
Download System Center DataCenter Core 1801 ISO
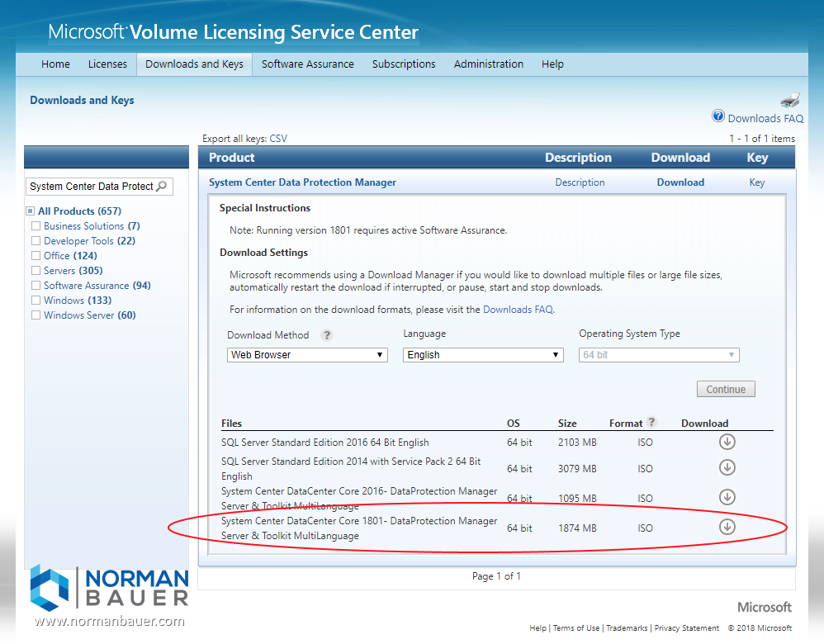click(x=727, y=527)
